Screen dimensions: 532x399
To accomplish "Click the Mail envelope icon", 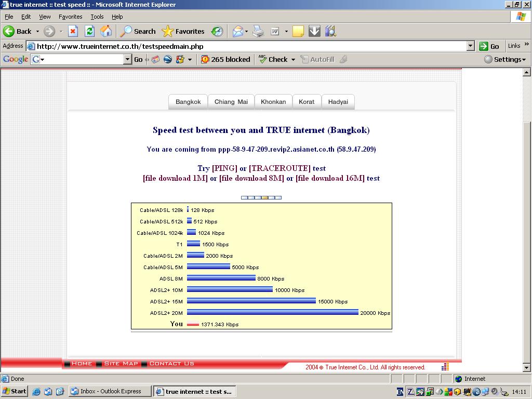I will point(237,32).
